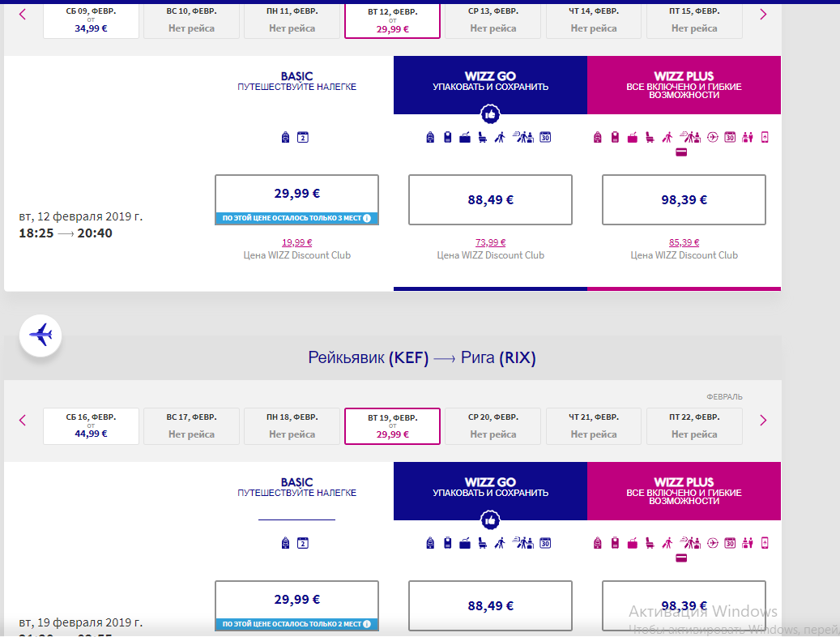Click WIZZ PLUS mobile phone icon, 12 февраля flight
Image resolution: width=840 pixels, height=637 pixels.
[765, 137]
